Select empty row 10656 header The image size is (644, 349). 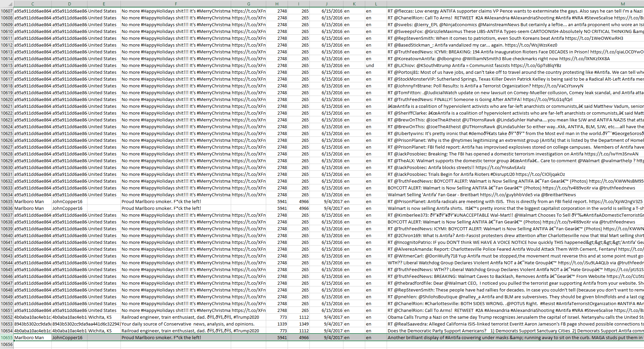(7, 344)
